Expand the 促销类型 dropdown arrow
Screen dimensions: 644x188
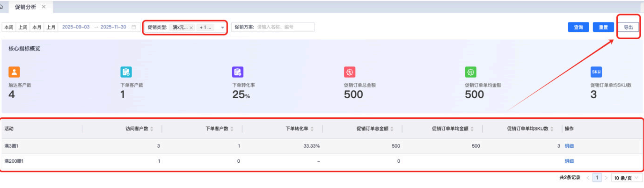click(222, 28)
